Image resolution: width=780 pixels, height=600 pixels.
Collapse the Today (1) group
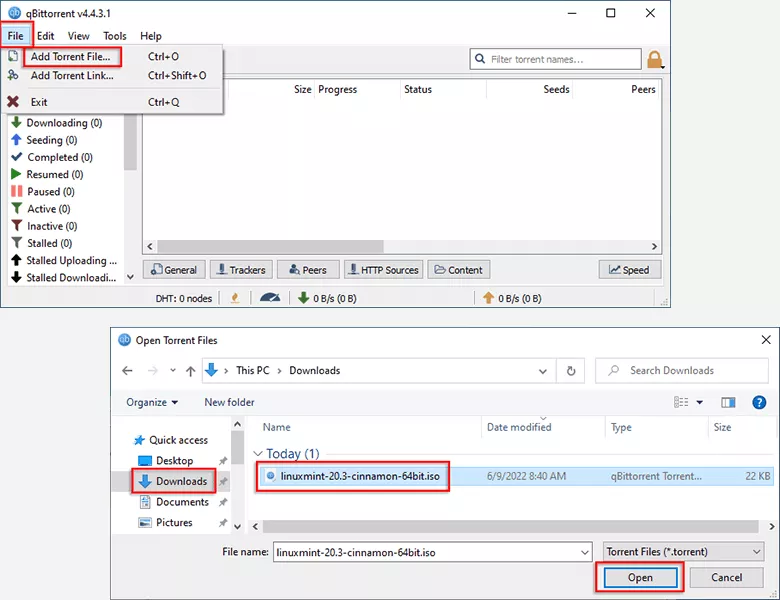tap(258, 454)
